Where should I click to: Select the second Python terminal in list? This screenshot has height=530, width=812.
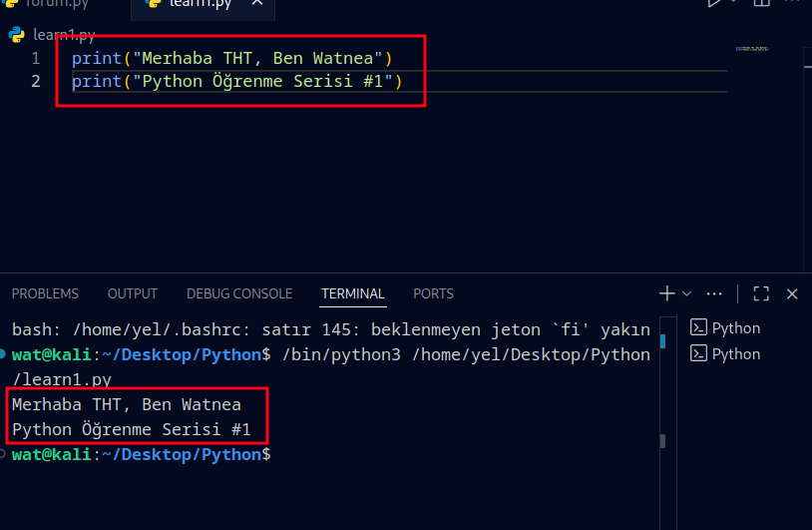pyautogui.click(x=725, y=354)
